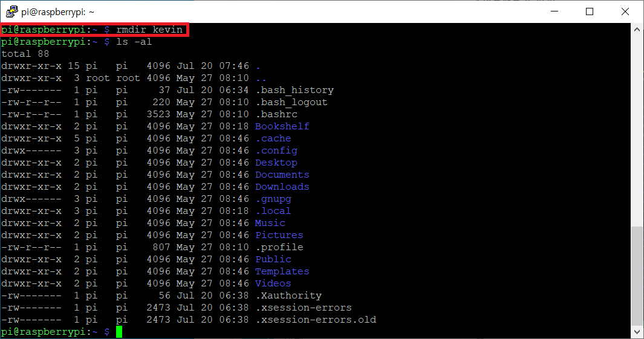Click the 'Documents' directory name
The width and height of the screenshot is (644, 339).
click(x=282, y=175)
